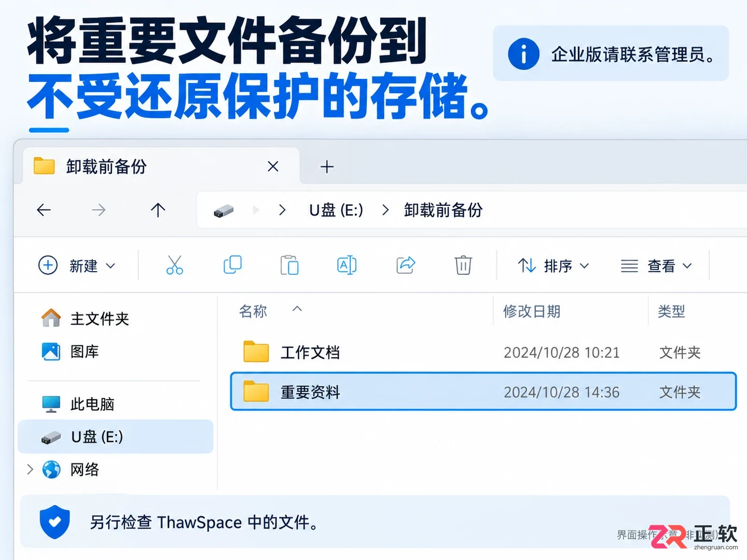The image size is (747, 560).
Task: Click the Paste clipboard icon
Action: [x=289, y=265]
